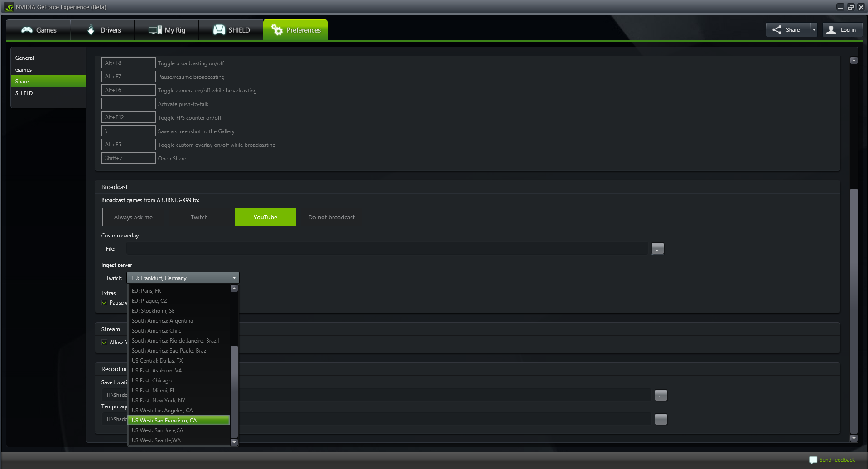The height and width of the screenshot is (469, 868).
Task: Select US East: Chicago server
Action: pyautogui.click(x=179, y=381)
